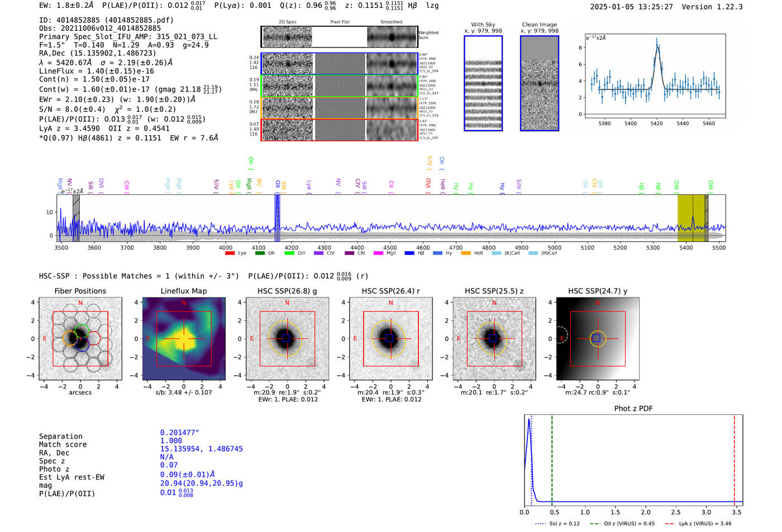Select the blue-bordered fiber 2D spectrum row

[x=340, y=64]
